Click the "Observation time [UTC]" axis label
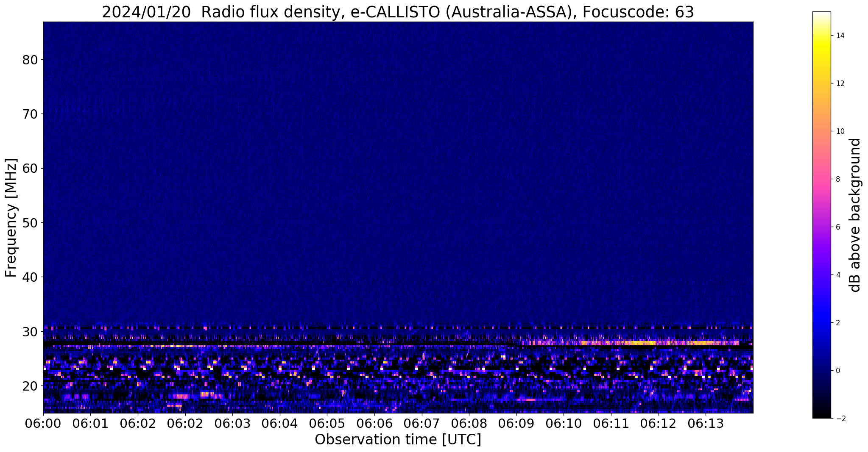The width and height of the screenshot is (868, 452). pyautogui.click(x=398, y=440)
